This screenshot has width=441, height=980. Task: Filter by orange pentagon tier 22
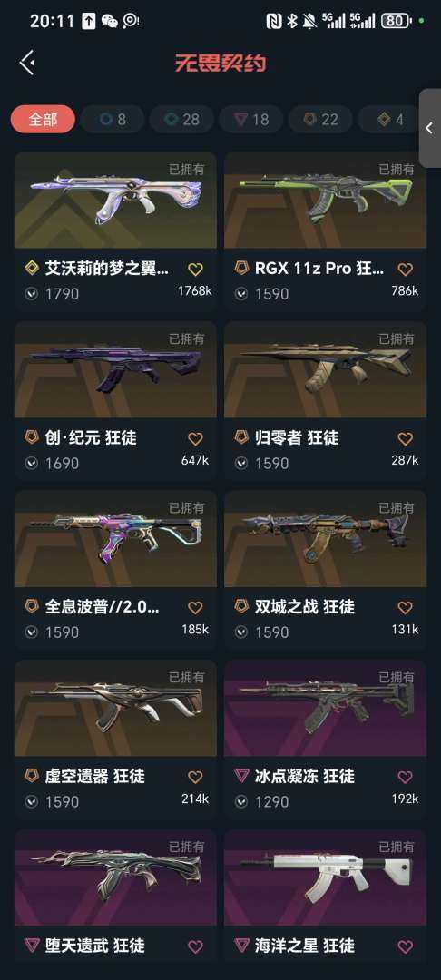tap(320, 120)
